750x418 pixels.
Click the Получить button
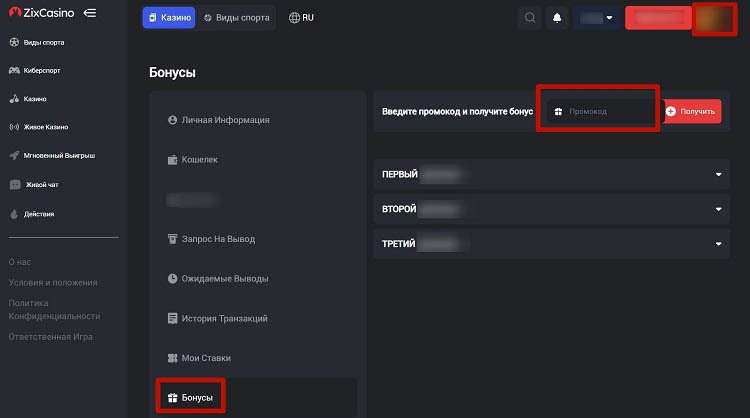[692, 112]
